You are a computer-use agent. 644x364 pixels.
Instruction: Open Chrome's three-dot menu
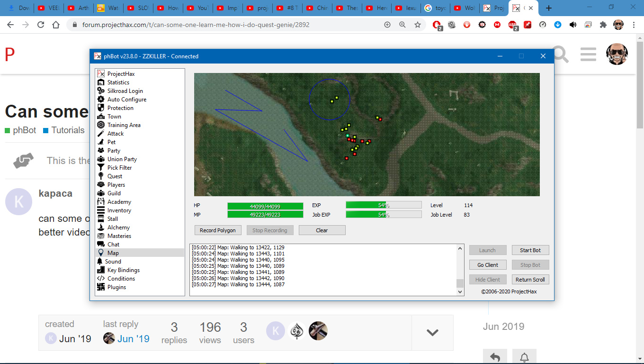coord(634,25)
